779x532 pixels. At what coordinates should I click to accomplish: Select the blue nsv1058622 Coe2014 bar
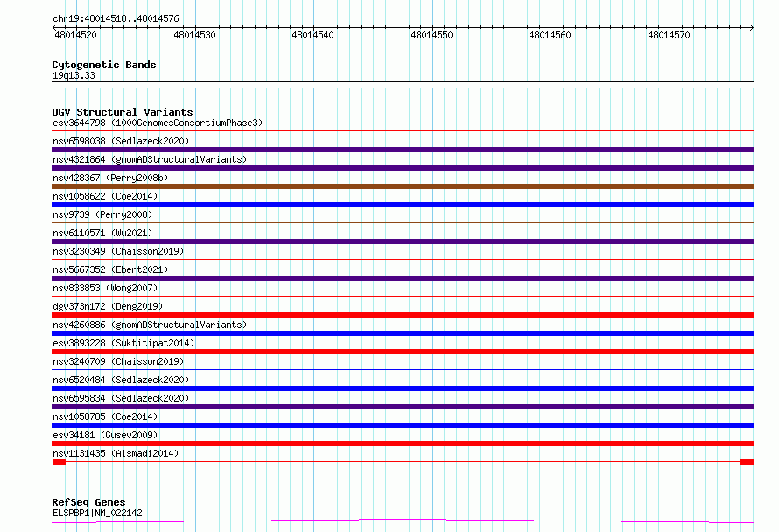pos(403,205)
